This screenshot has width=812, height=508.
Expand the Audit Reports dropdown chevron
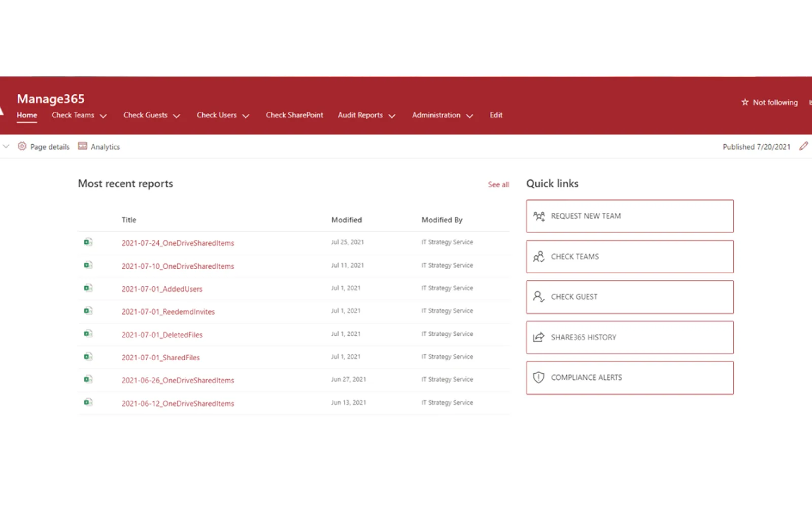coord(392,116)
